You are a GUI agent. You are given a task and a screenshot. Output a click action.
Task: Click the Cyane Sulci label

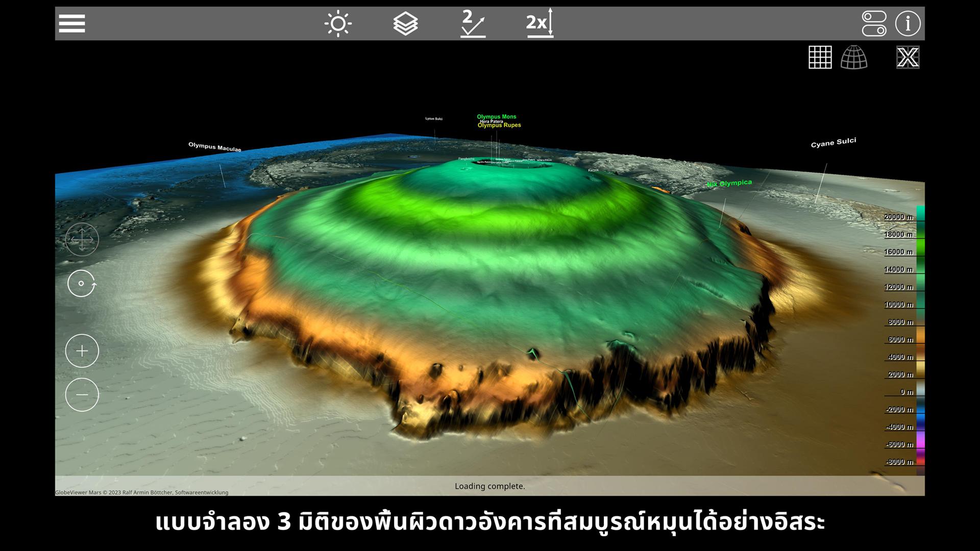pyautogui.click(x=834, y=142)
